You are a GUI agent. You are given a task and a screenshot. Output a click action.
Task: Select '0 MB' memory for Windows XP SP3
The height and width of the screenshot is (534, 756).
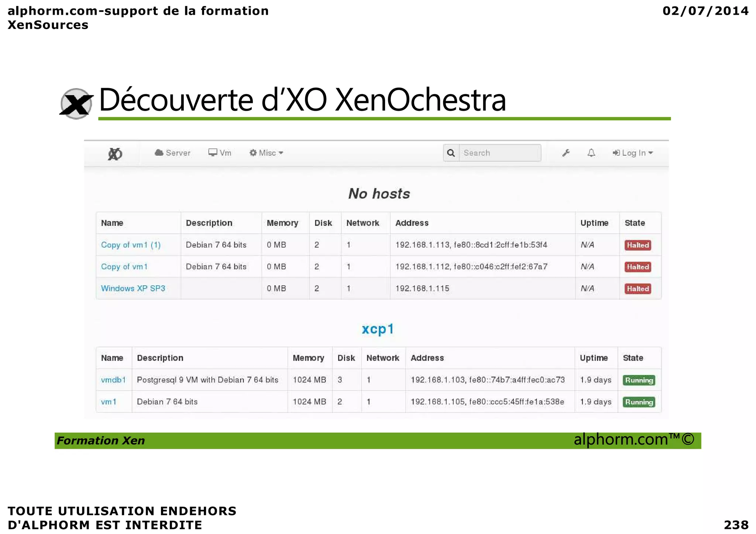coord(276,289)
